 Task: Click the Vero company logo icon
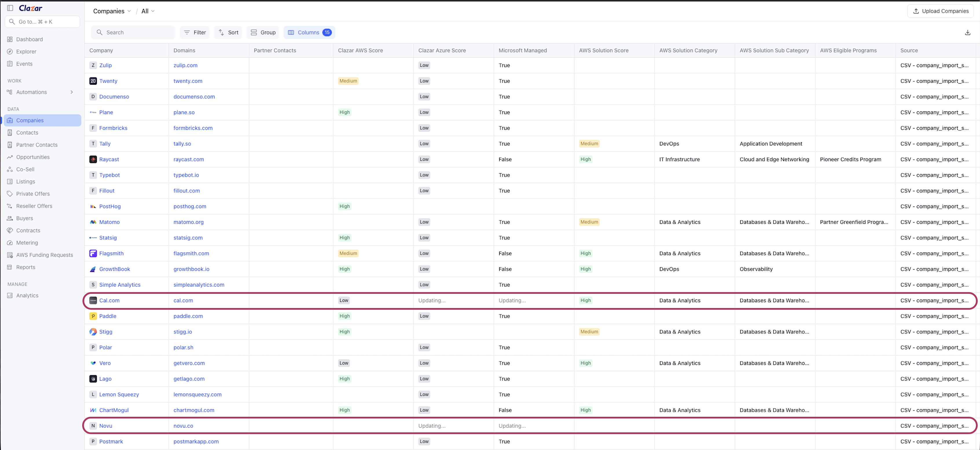pyautogui.click(x=93, y=363)
